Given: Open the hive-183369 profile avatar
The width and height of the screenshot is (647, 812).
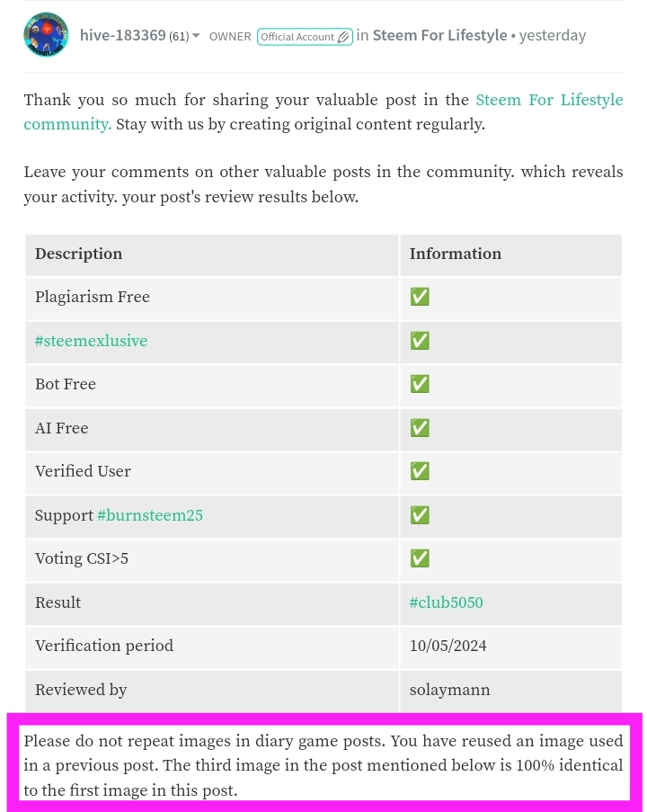Looking at the screenshot, I should [x=46, y=35].
